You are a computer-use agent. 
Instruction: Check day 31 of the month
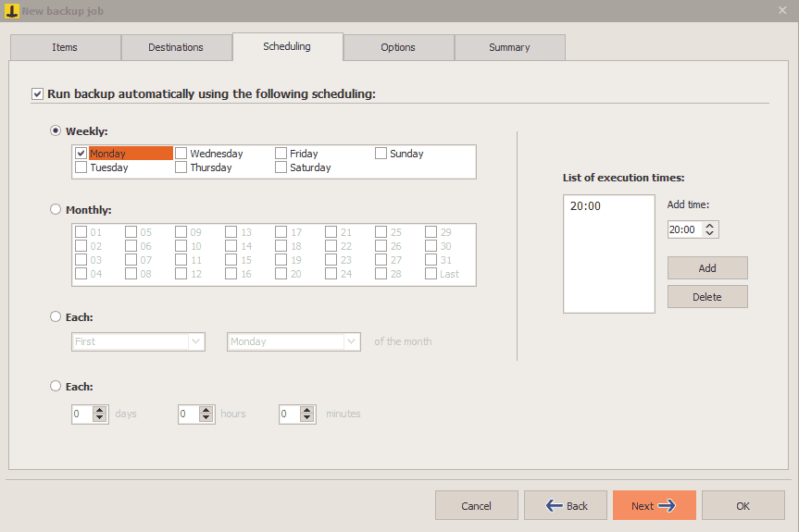[x=431, y=260]
